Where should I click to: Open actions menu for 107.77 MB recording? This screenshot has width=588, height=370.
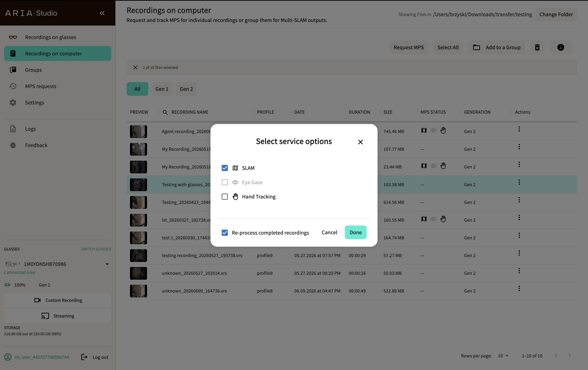pyautogui.click(x=519, y=147)
